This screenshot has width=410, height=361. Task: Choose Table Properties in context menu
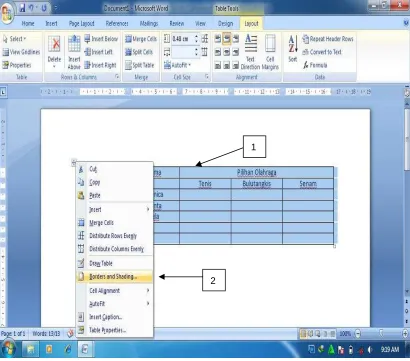point(115,330)
